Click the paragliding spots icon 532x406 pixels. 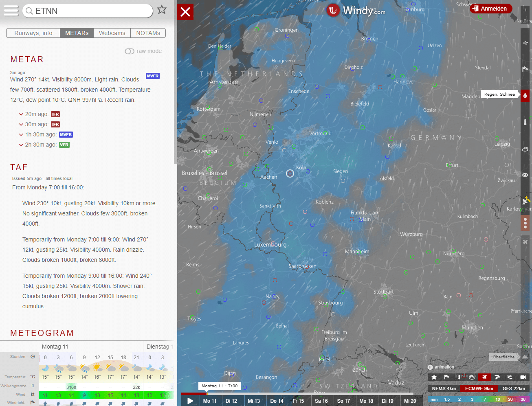tap(497, 377)
